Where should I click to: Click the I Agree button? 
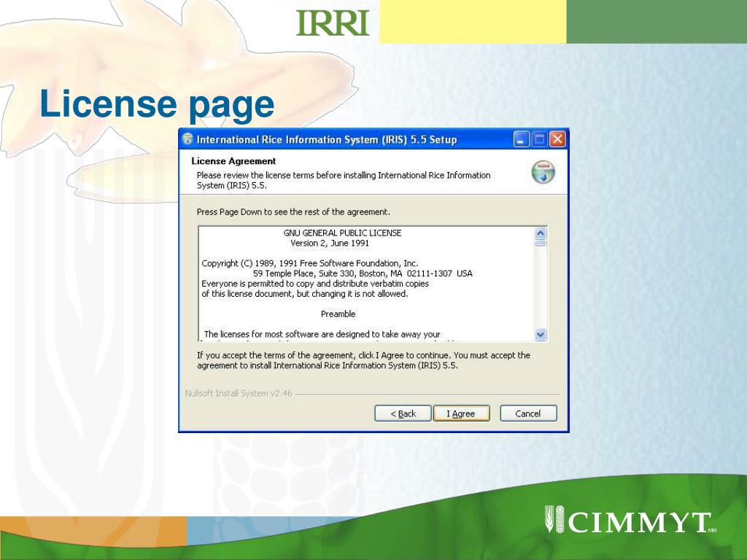461,413
